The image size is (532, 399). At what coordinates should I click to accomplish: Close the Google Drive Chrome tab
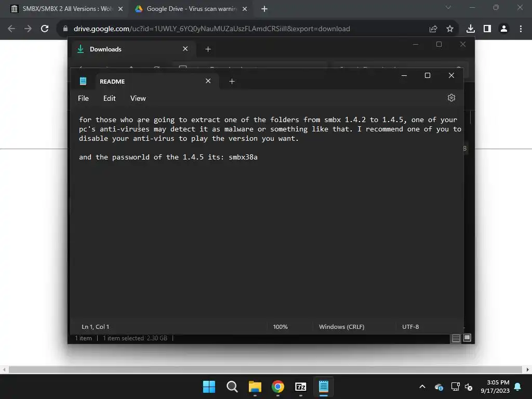(245, 9)
